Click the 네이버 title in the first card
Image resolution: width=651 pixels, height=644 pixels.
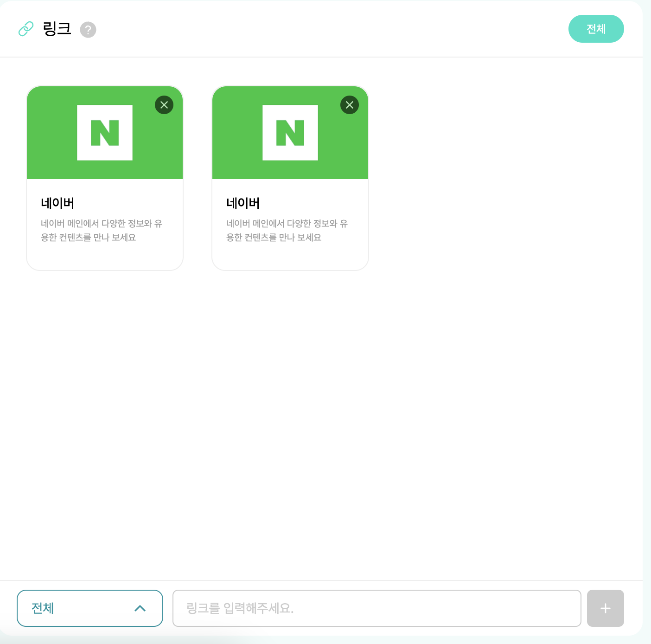pos(57,203)
